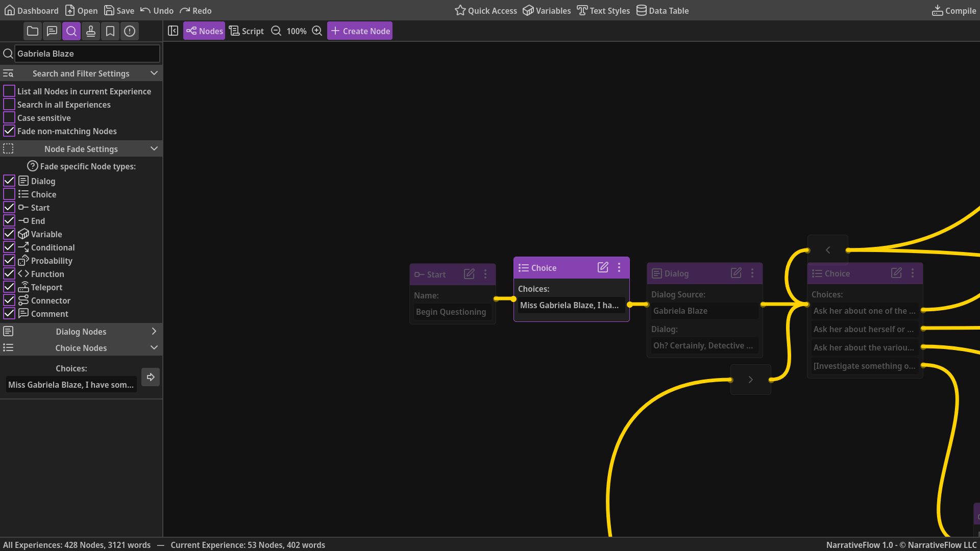
Task: Click Open in the top bar
Action: coord(82,11)
